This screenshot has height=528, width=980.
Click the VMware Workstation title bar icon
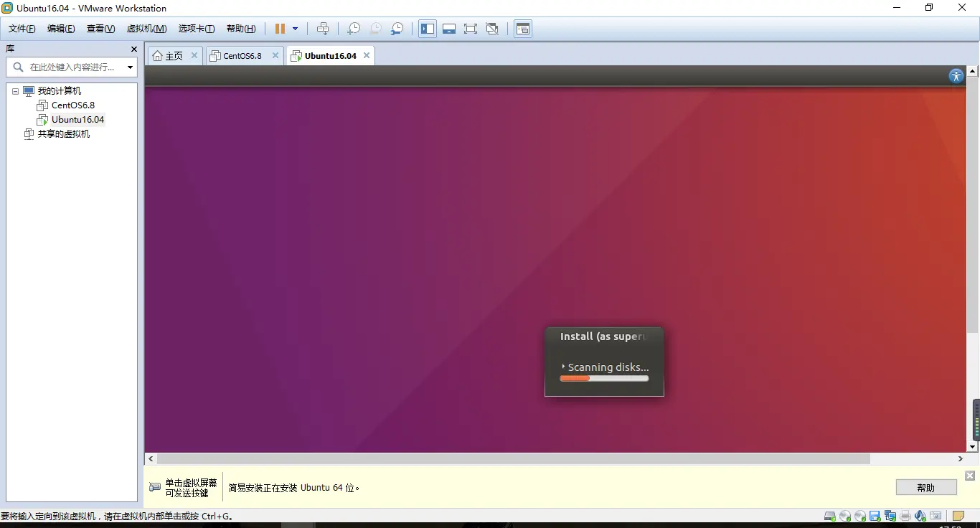coord(7,8)
